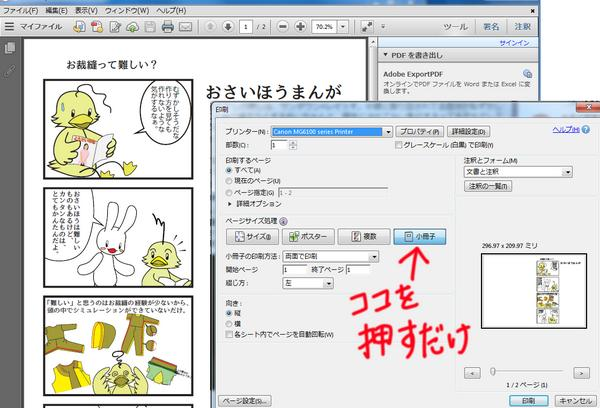Image resolution: width=600 pixels, height=408 pixels.
Task: Go to next page with down arrow
Action: point(228,26)
